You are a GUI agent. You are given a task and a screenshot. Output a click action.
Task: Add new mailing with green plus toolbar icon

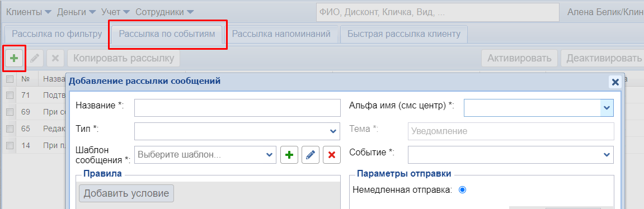(x=14, y=58)
